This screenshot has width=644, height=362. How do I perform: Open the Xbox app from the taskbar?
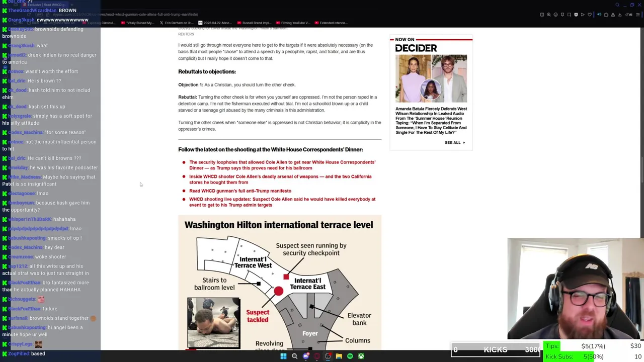361,356
